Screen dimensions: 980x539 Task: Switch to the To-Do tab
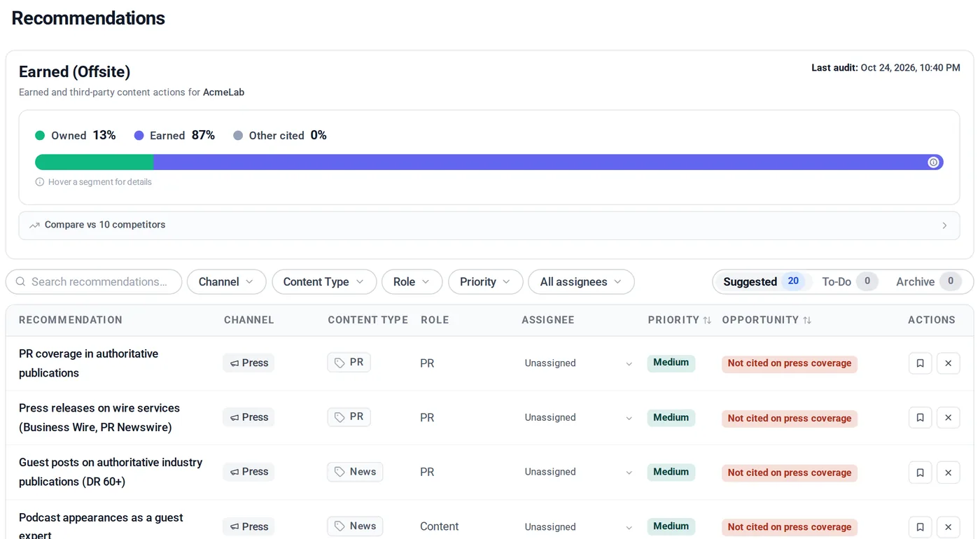pyautogui.click(x=849, y=282)
